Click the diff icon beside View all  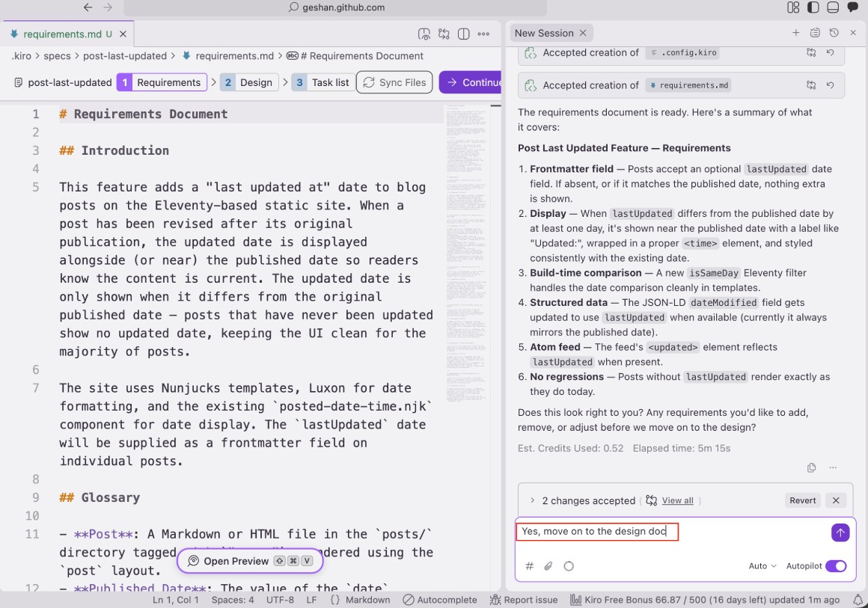(x=652, y=500)
